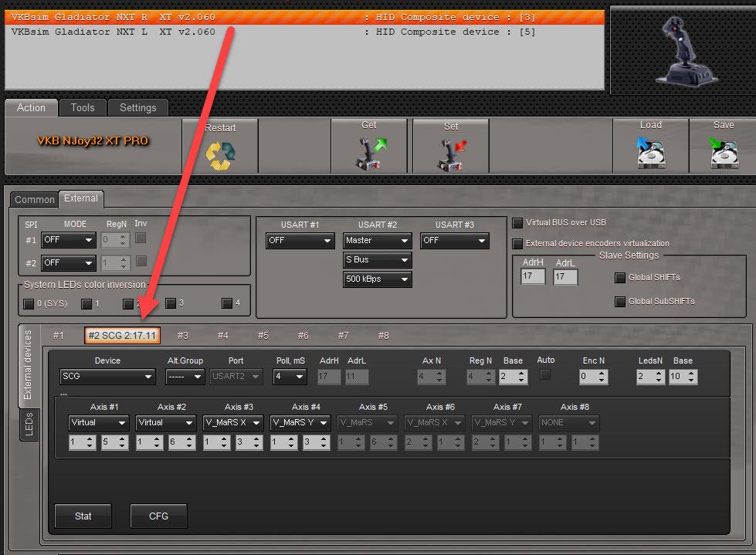
Task: Toggle Global SHIFTs checkbox
Action: (x=620, y=278)
